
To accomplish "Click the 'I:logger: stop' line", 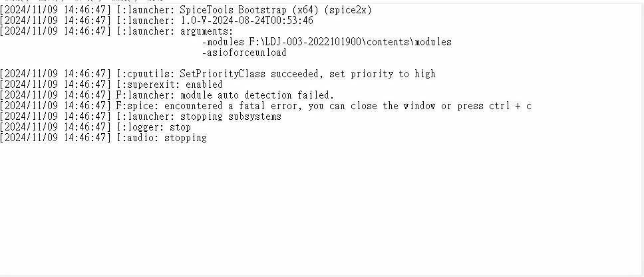I will point(154,127).
